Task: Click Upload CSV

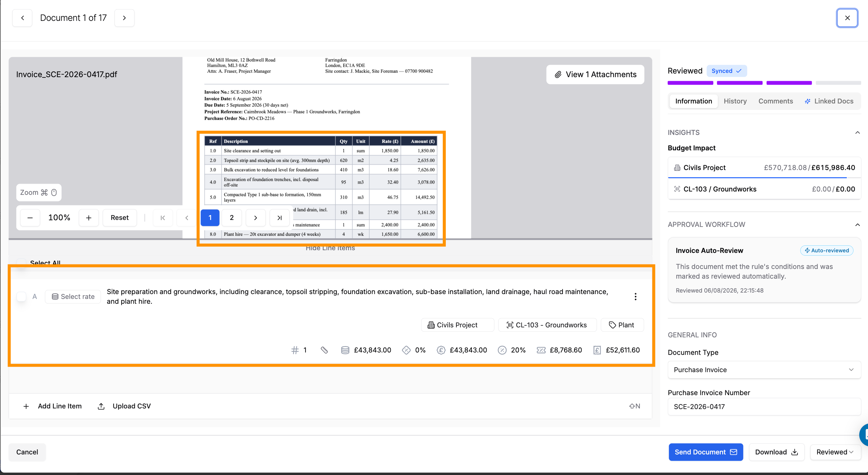Action: (124, 406)
